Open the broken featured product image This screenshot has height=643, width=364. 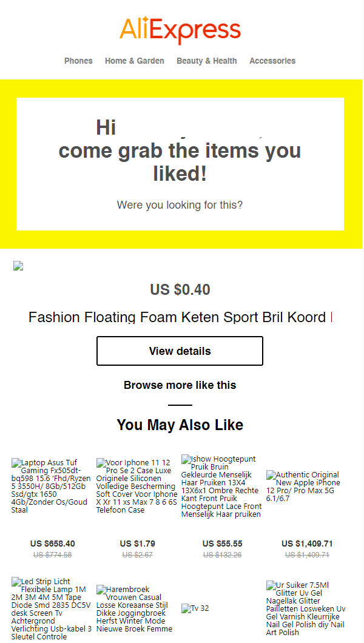pos(18,266)
